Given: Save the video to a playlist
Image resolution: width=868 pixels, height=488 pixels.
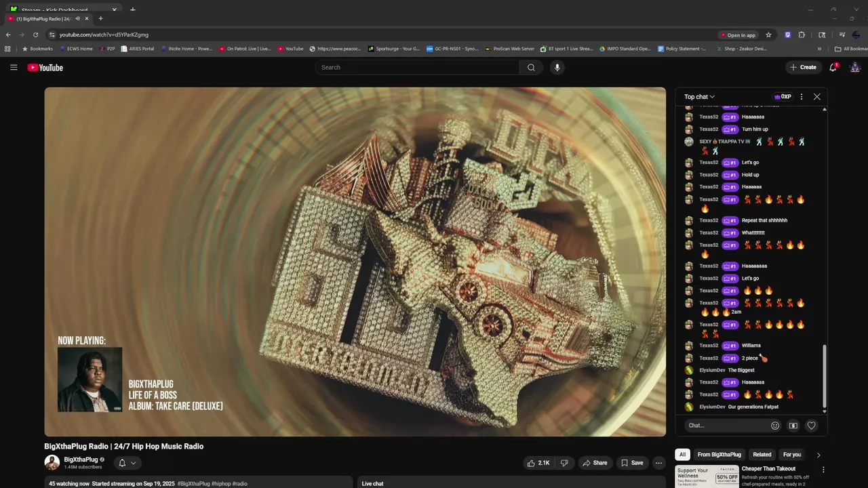Looking at the screenshot, I should tap(632, 463).
